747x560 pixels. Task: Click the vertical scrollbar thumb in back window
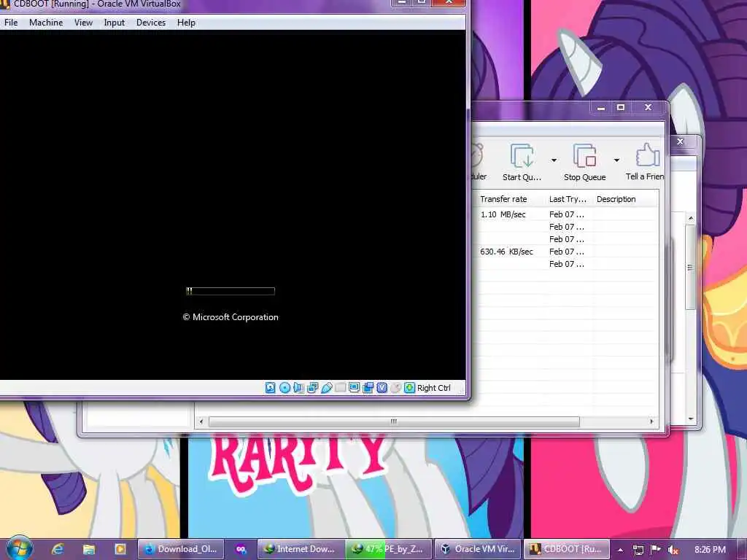click(x=690, y=267)
